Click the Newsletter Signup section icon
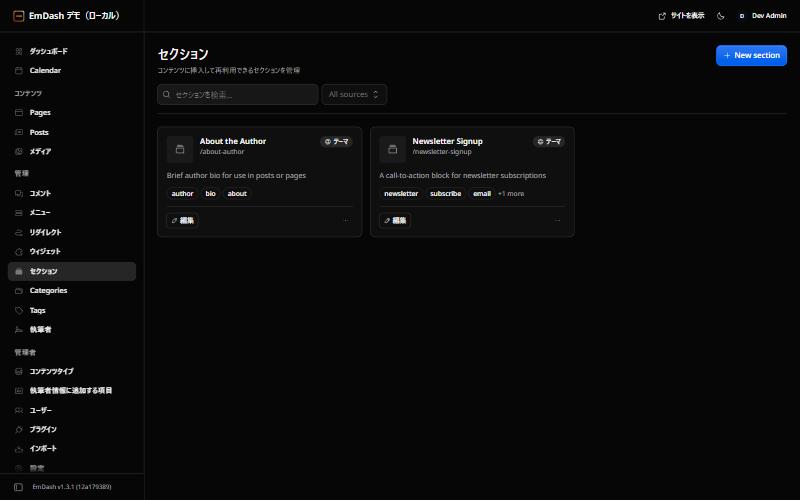 pyautogui.click(x=392, y=149)
